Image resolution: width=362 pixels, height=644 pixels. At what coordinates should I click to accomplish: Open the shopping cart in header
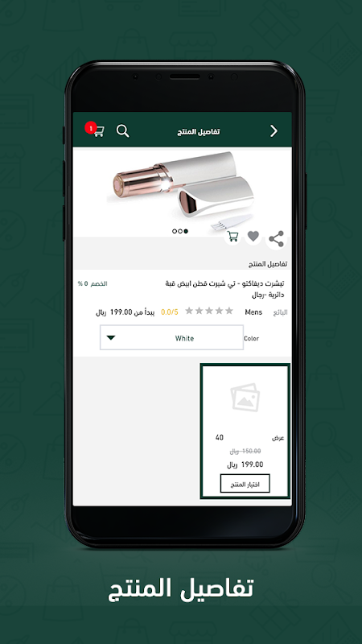[99, 131]
